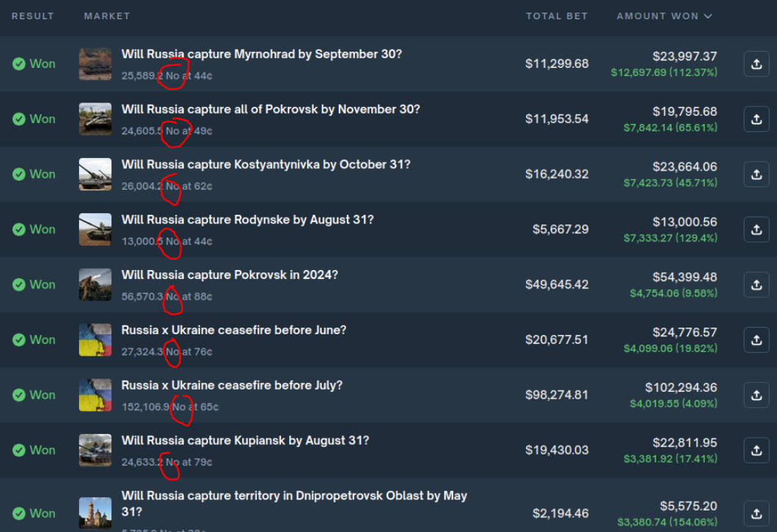777x532 pixels.
Task: Click the $102,294.36 amount won value
Action: [681, 387]
